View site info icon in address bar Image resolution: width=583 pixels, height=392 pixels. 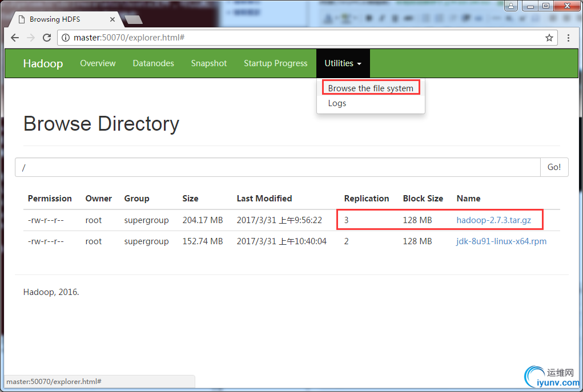point(66,38)
